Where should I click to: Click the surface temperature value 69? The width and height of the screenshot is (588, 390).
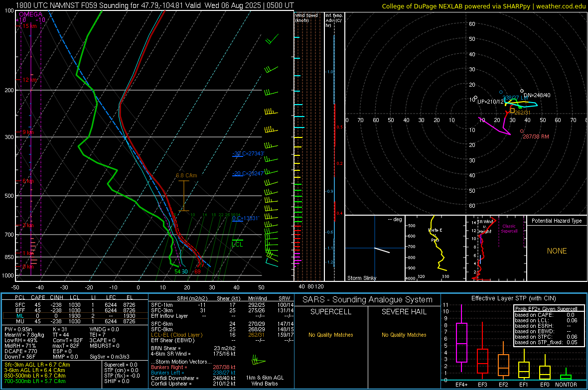197,271
